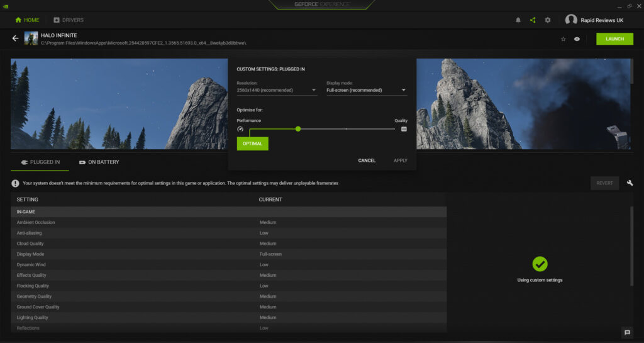Image resolution: width=644 pixels, height=343 pixels.
Task: Click the settings list scrollbar
Action: coord(631,247)
